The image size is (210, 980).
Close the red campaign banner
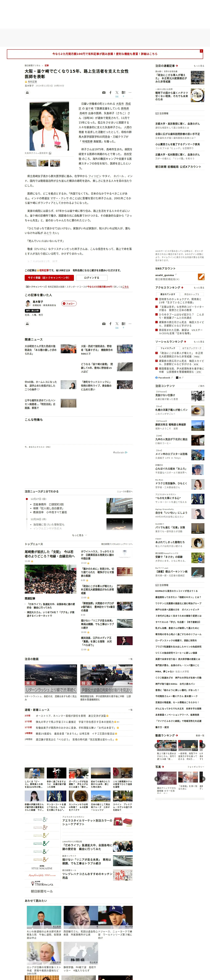tap(201, 51)
